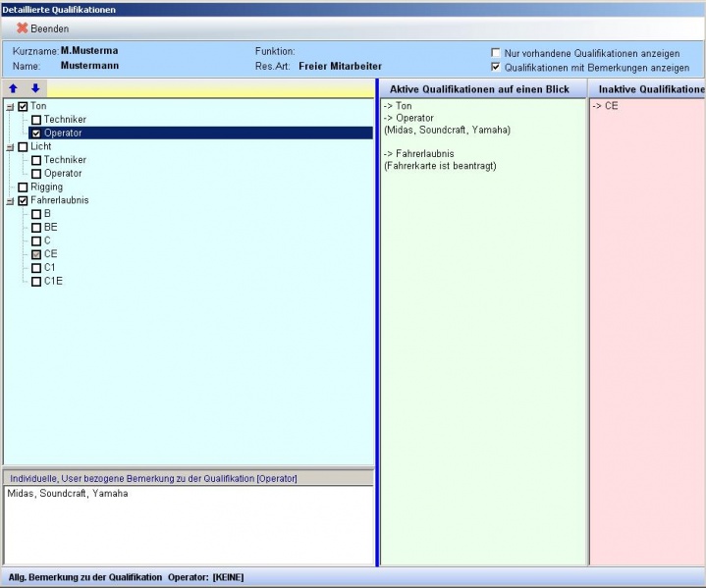Image resolution: width=706 pixels, height=588 pixels.
Task: Check the Rigging qualification checkbox
Action: pyautogui.click(x=23, y=187)
